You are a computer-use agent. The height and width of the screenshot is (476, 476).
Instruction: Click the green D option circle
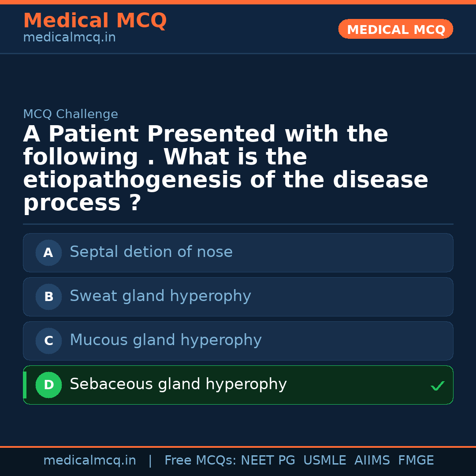coord(48,385)
